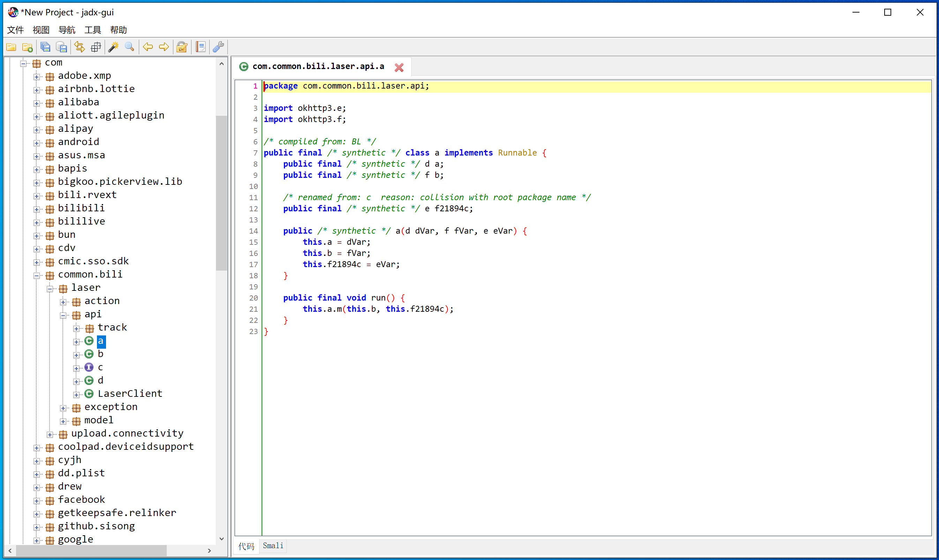Open preferences with the wrench icon

218,47
